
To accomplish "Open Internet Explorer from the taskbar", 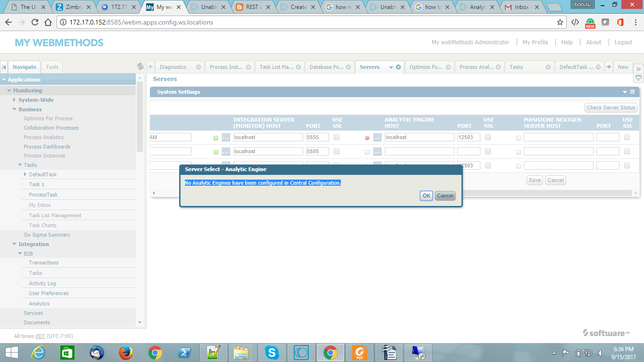I will pyautogui.click(x=38, y=352).
